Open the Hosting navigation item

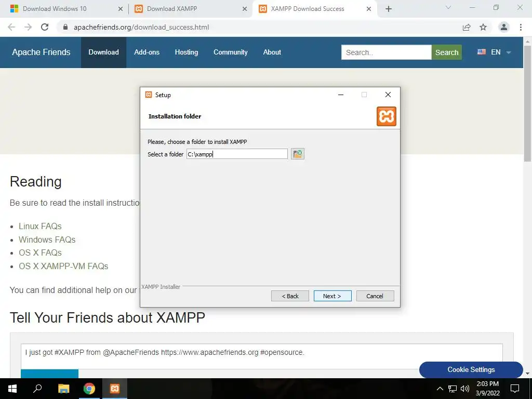point(187,52)
